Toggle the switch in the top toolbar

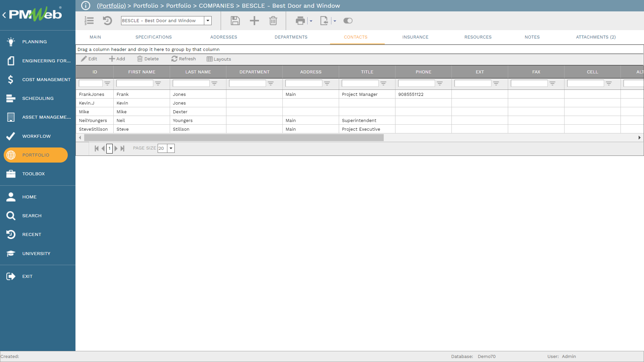[x=348, y=21]
